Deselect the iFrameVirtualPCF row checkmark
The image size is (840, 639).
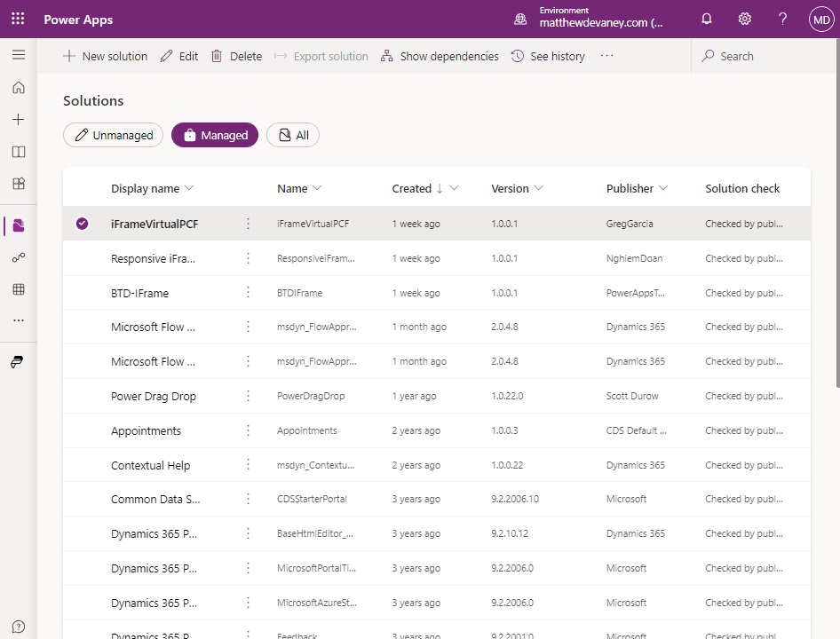83,224
